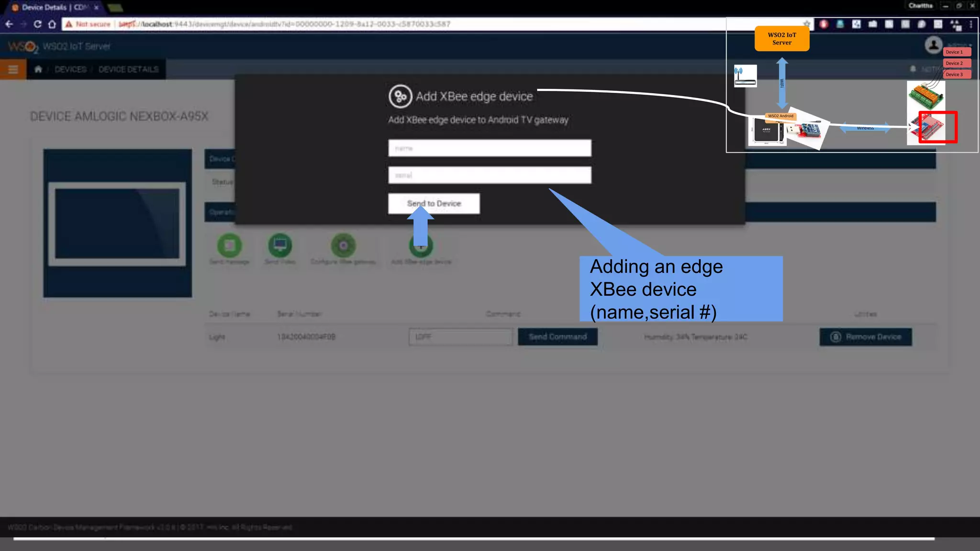Click the Serial Number column header

[x=300, y=314]
